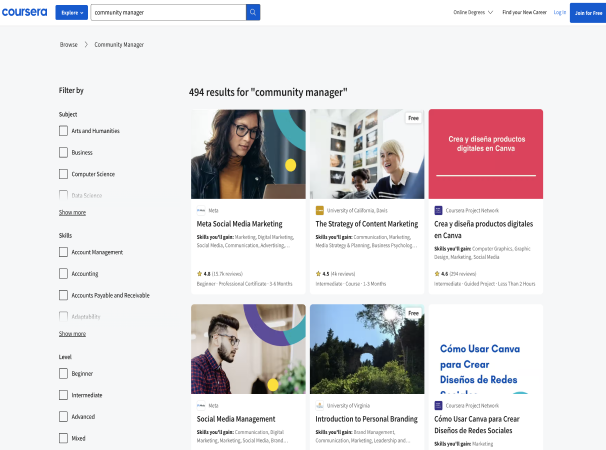Click the Social Media Management thumbnail image
The image size is (606, 450).
pos(248,349)
